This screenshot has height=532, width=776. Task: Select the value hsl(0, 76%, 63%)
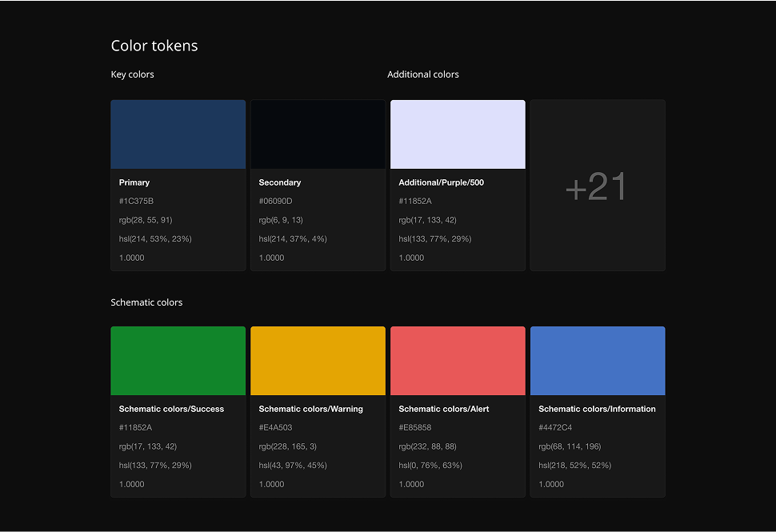click(430, 465)
